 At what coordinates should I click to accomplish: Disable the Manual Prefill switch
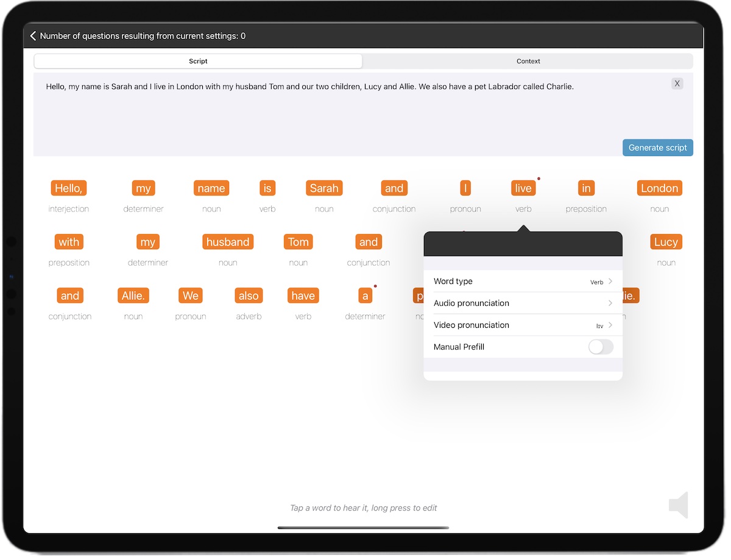pos(600,347)
